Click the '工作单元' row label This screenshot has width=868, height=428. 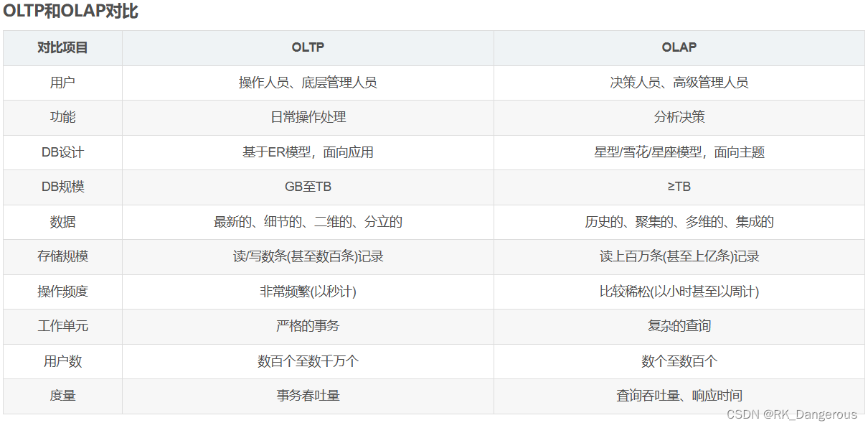pos(62,326)
